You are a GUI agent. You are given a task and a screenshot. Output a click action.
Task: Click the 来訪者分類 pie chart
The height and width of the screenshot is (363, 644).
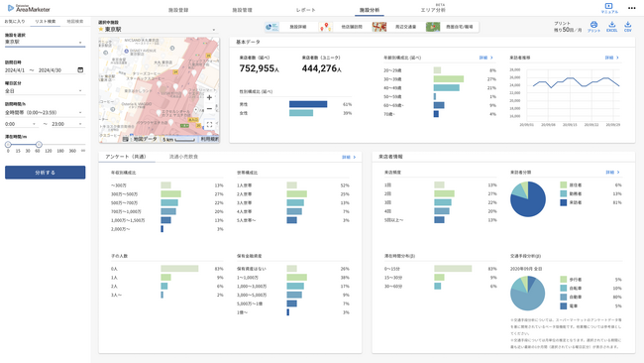click(x=528, y=199)
